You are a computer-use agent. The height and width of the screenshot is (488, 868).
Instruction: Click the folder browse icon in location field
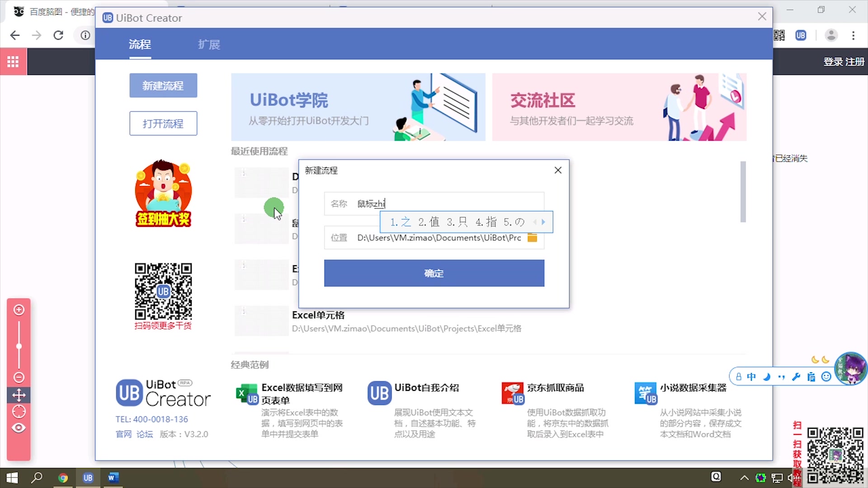(532, 238)
